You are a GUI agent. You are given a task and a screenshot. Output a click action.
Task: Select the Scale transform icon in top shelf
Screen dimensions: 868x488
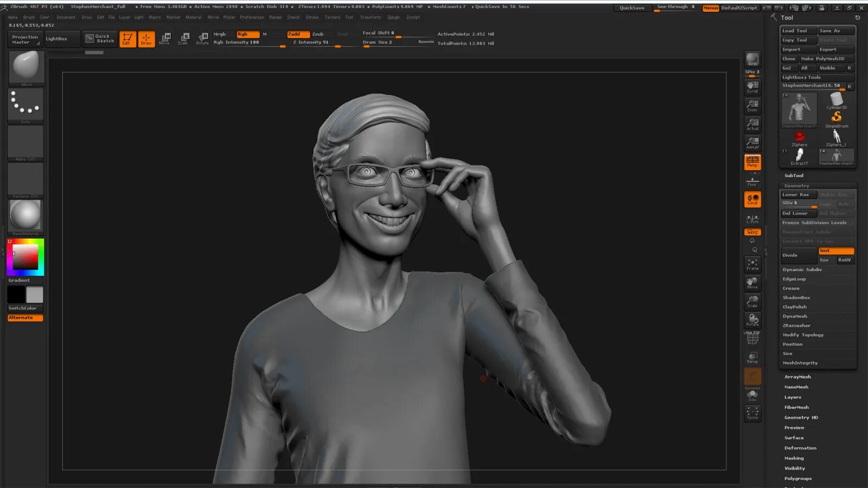click(x=183, y=39)
